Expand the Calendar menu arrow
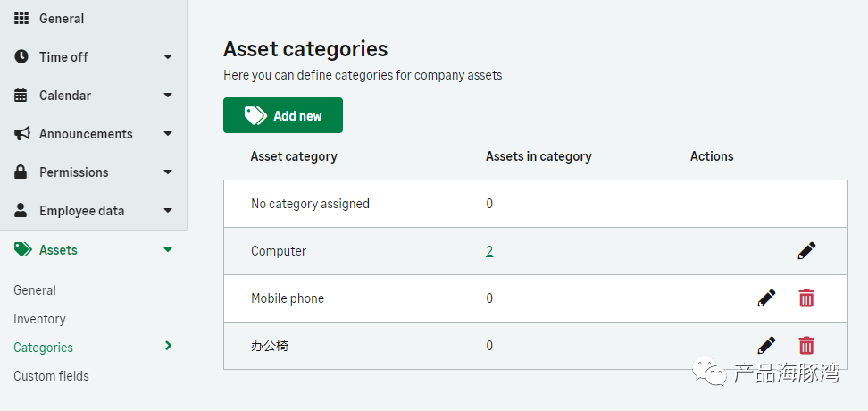This screenshot has height=411, width=868. coord(168,96)
